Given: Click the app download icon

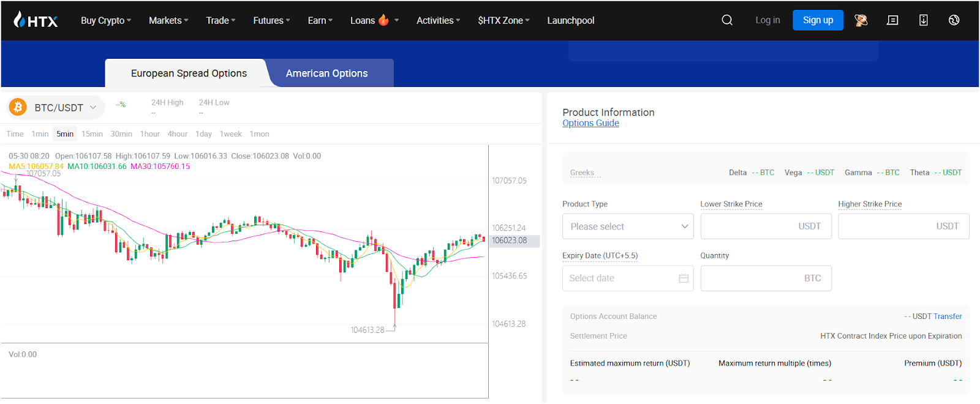Looking at the screenshot, I should point(923,20).
